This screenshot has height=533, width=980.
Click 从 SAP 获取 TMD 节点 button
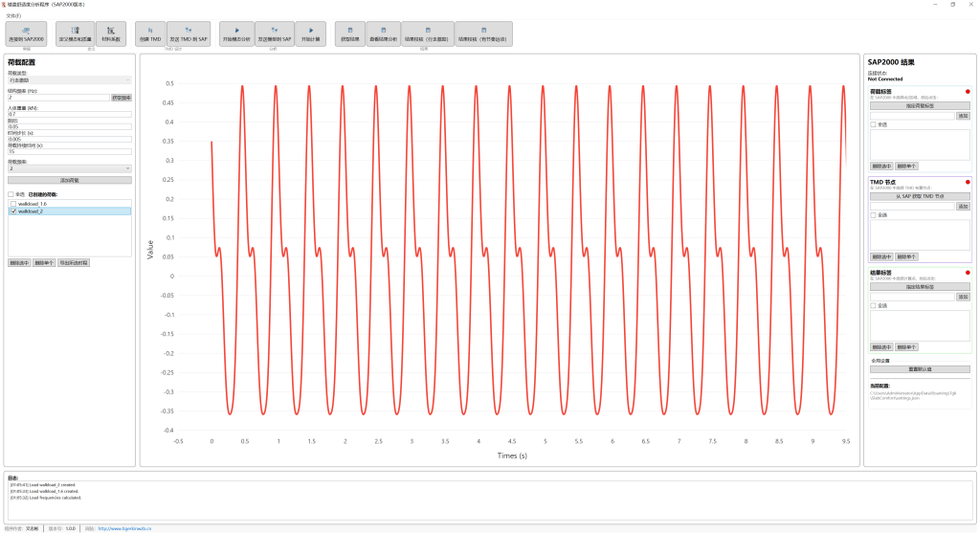[x=919, y=196]
